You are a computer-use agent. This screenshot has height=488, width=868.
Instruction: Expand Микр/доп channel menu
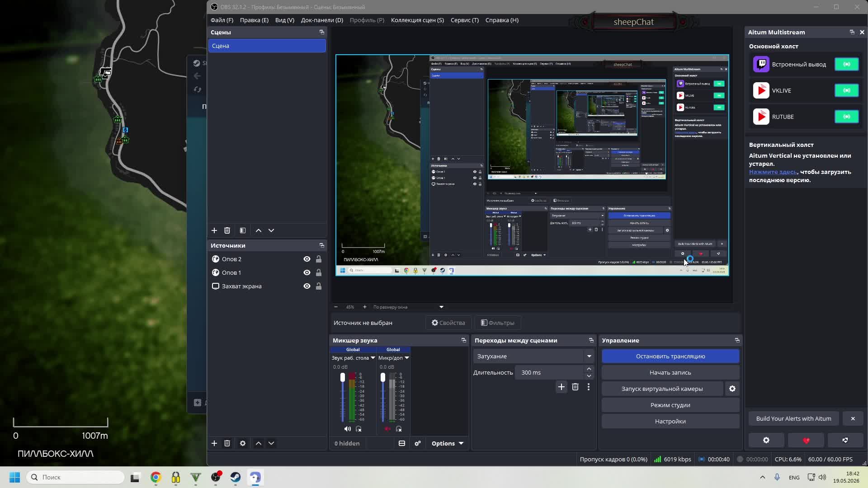click(407, 358)
